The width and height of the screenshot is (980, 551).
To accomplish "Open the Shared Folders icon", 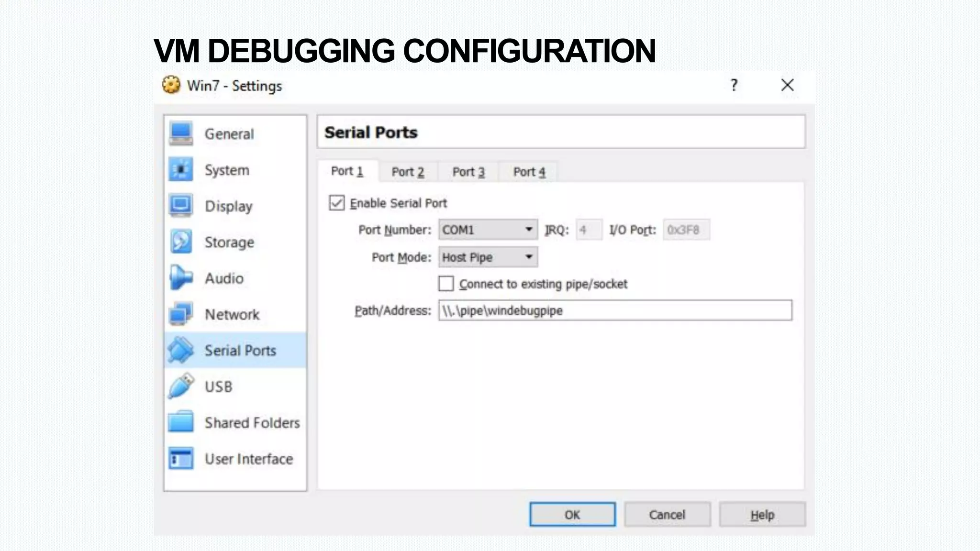I will pyautogui.click(x=181, y=422).
